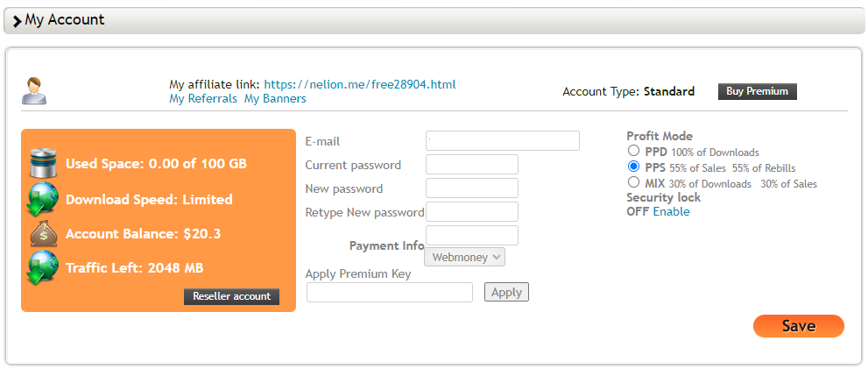
Task: Click the Current password field
Action: point(471,165)
